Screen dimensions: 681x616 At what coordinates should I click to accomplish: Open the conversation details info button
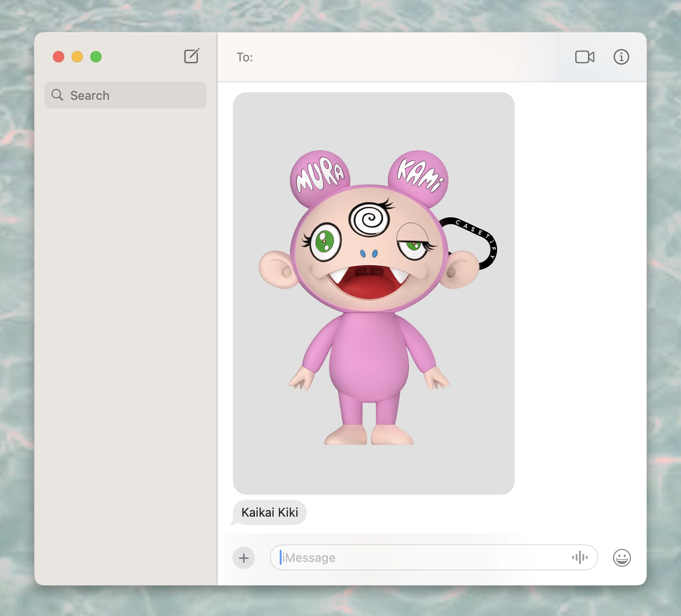tap(621, 57)
